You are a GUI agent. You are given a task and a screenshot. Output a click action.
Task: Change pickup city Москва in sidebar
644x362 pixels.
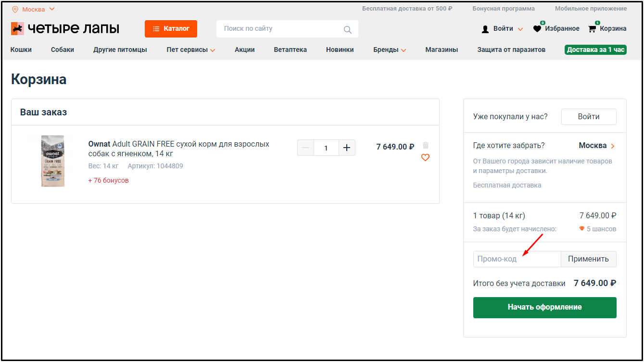[x=597, y=146]
